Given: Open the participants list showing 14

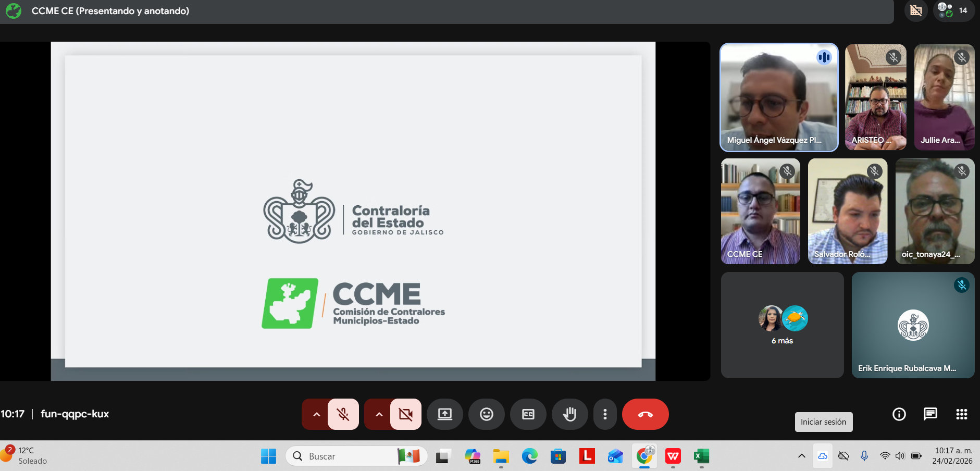Looking at the screenshot, I should tap(954, 10).
